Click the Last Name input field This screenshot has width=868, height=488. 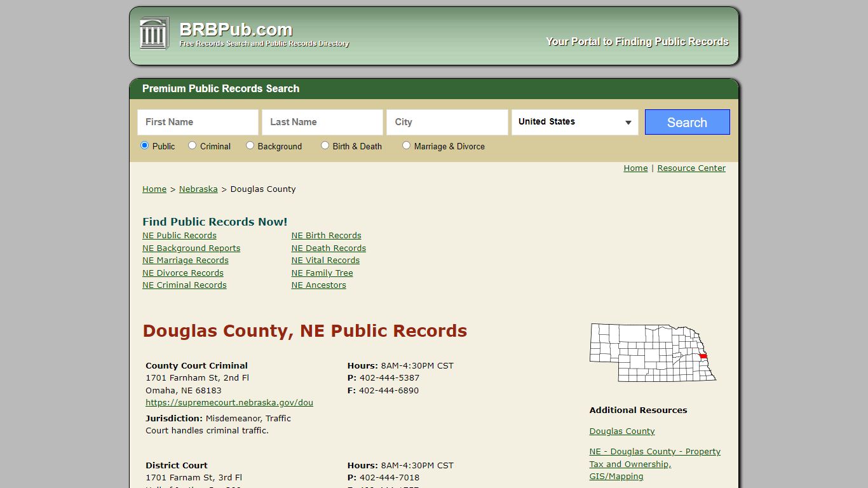tap(322, 122)
